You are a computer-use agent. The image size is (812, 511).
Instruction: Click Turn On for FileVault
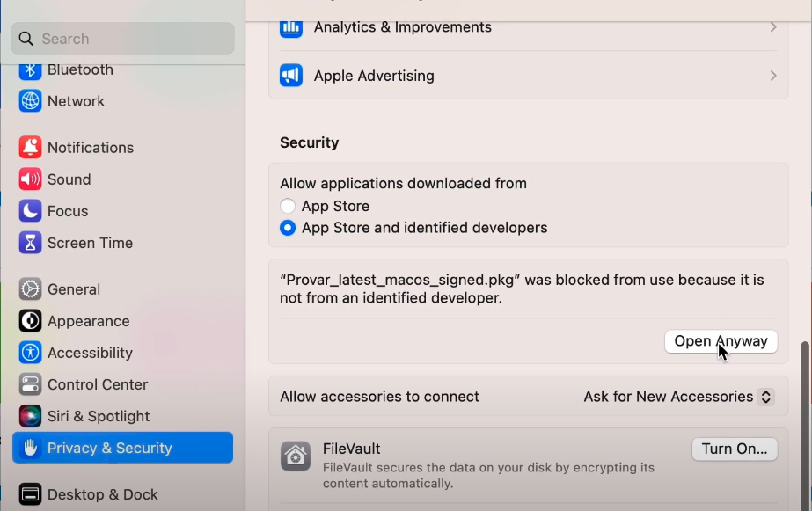735,449
